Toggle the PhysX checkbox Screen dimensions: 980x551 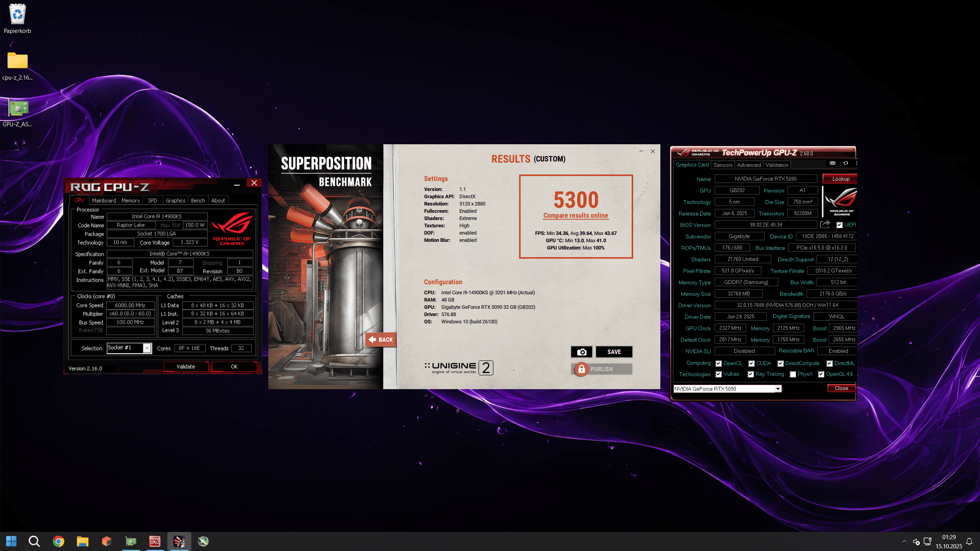pyautogui.click(x=793, y=374)
